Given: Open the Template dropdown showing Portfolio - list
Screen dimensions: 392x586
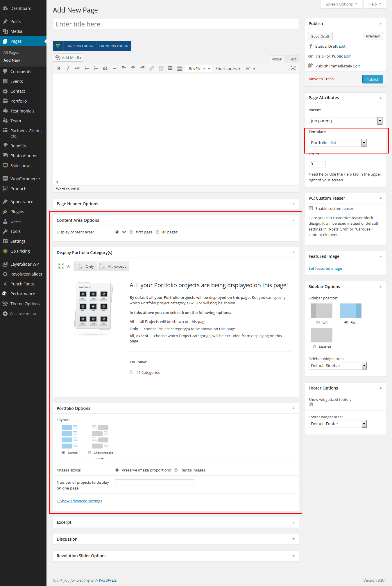Looking at the screenshot, I should click(x=337, y=143).
